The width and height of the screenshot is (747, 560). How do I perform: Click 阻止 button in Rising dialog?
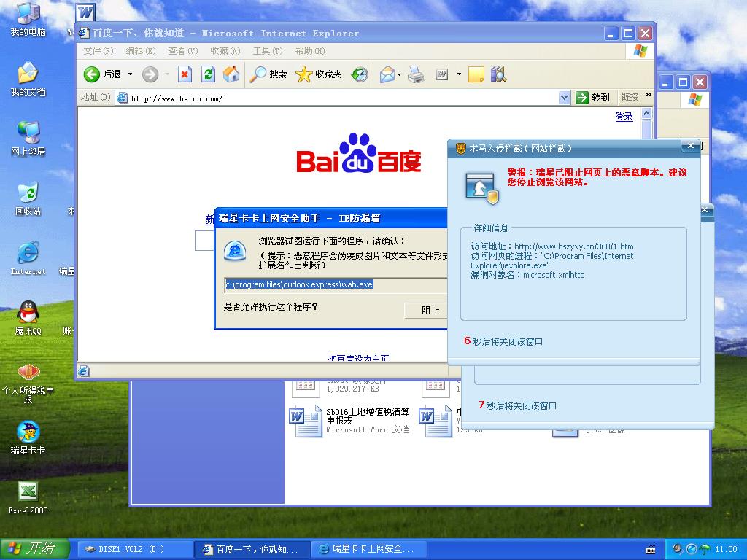425,311
